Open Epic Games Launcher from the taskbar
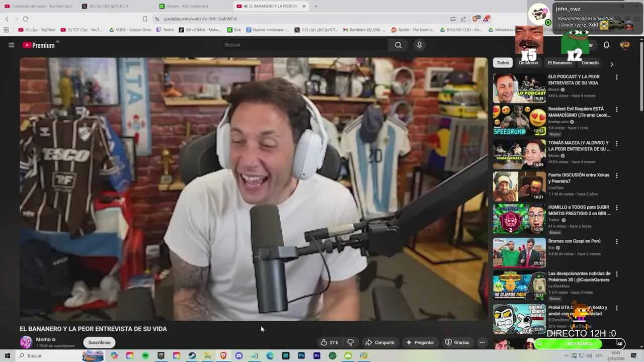This screenshot has width=644, height=362. click(x=161, y=355)
